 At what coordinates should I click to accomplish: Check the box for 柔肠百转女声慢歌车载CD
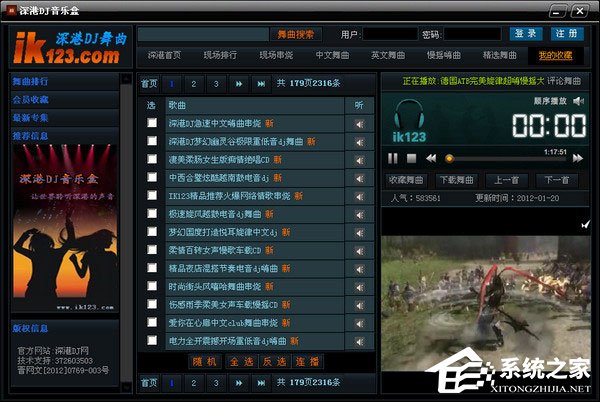pos(152,249)
